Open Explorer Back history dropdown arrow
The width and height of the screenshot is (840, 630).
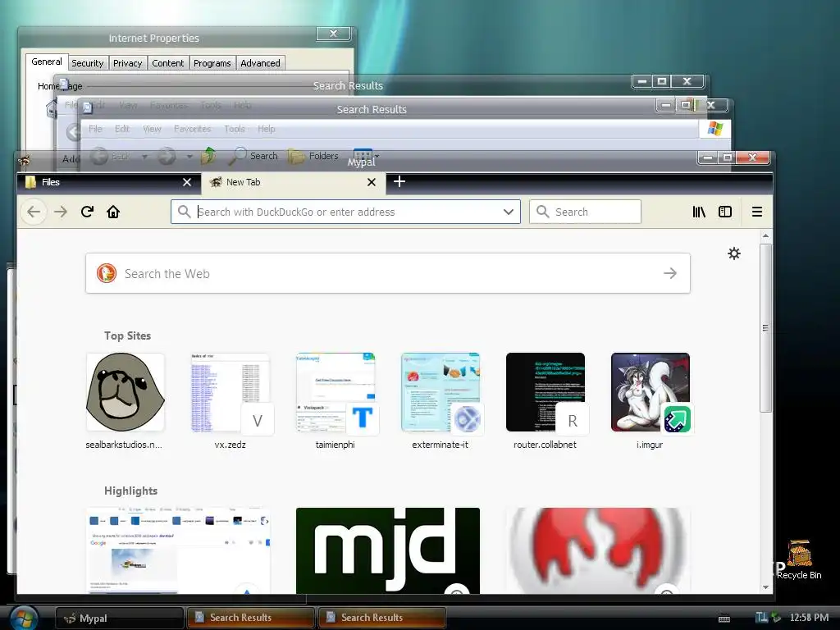click(144, 157)
